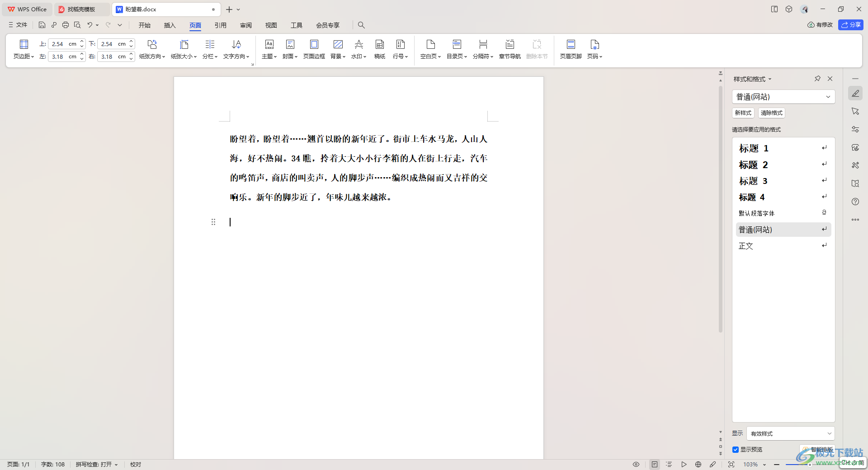Screen dimensions: 868x470
Task: Open 页眉页脚 header and footer
Action: [x=571, y=49]
